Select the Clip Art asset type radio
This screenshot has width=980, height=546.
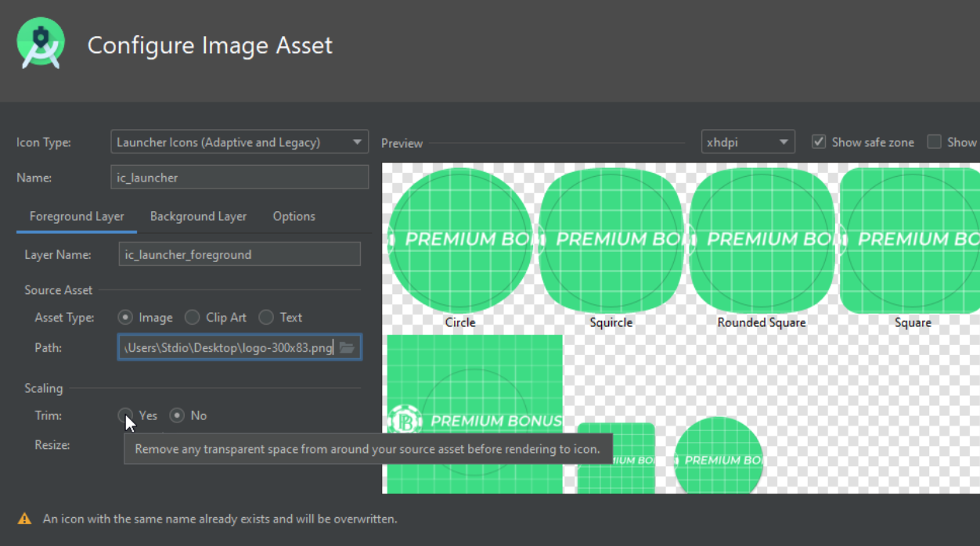193,318
